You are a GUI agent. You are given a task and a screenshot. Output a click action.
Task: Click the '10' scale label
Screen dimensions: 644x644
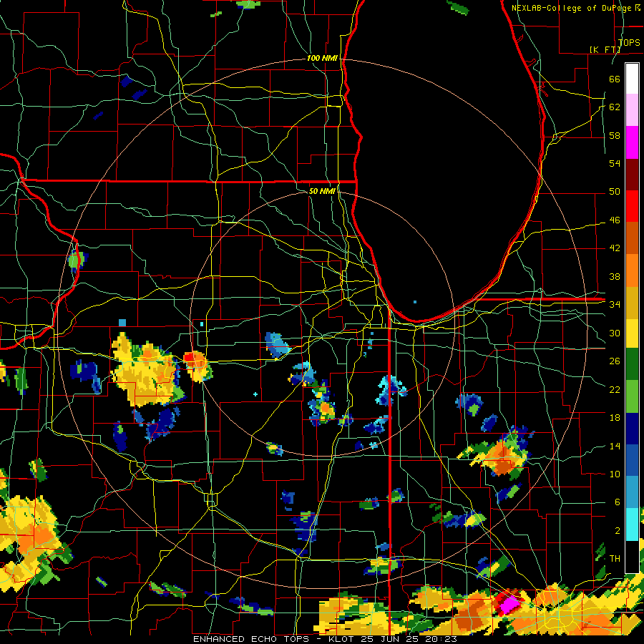(615, 474)
